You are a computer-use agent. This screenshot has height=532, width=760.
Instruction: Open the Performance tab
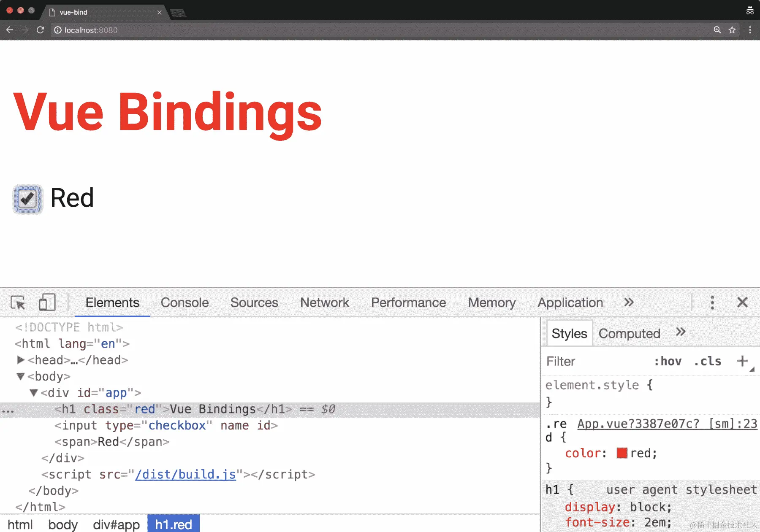tap(408, 302)
